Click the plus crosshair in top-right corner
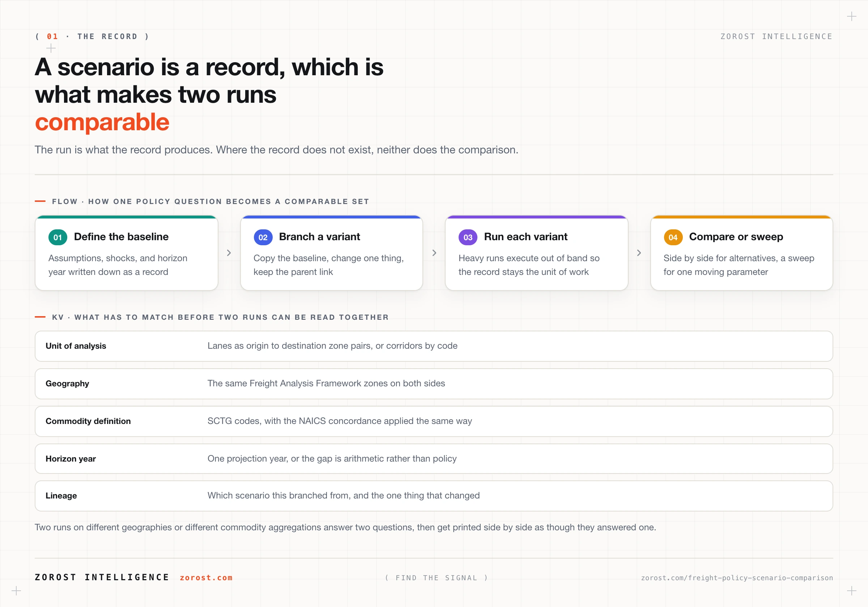 [852, 16]
